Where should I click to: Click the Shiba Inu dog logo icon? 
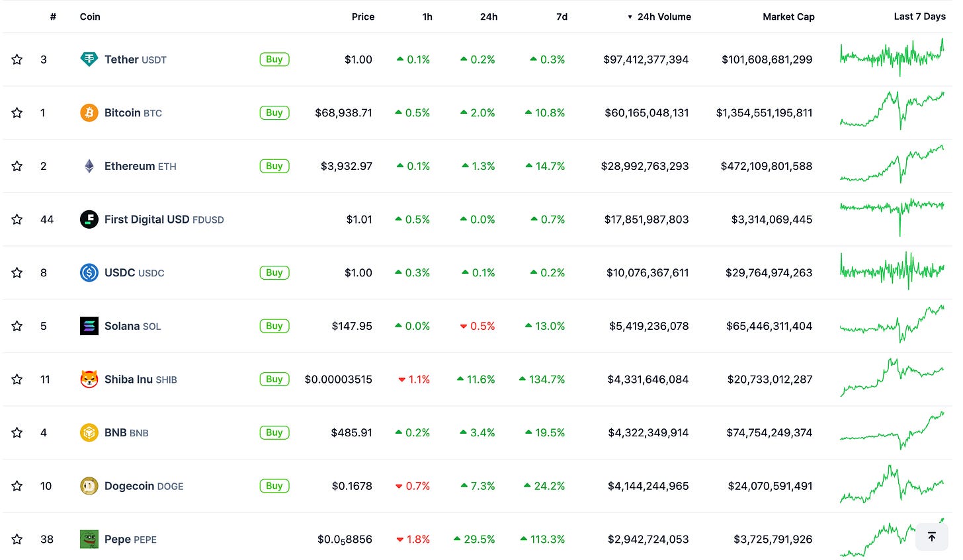coord(89,380)
